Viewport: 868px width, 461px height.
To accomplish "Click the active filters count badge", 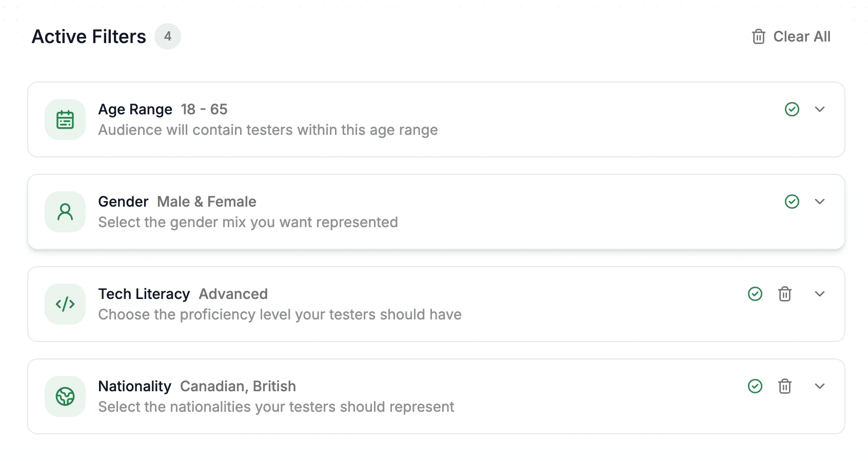I will click(x=168, y=36).
